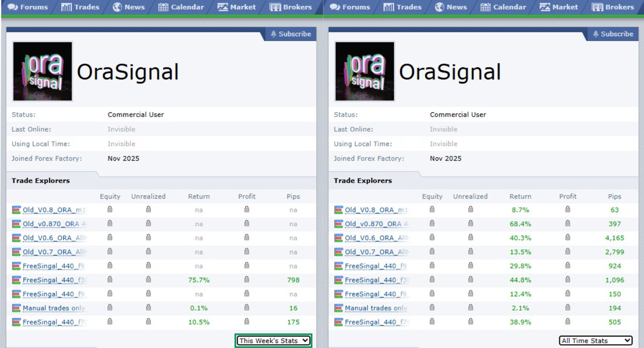644x348 pixels.
Task: Click Profit lock icon in the 38.9% return row
Action: (x=568, y=321)
